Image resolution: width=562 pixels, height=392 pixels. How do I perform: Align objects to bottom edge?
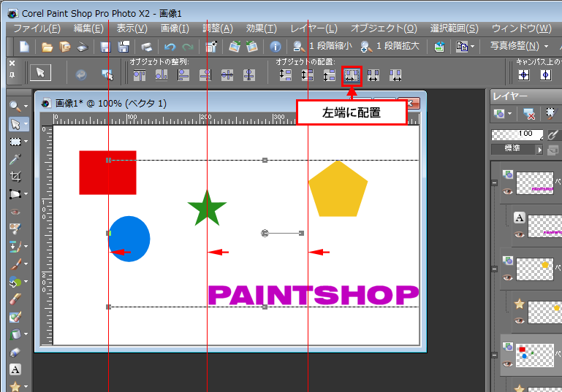pyautogui.click(x=162, y=75)
